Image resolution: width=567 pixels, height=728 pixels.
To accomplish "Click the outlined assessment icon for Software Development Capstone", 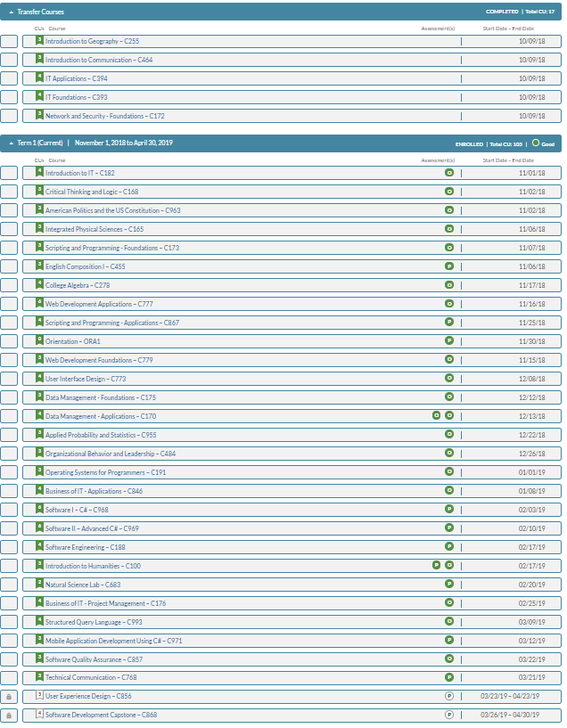I will pyautogui.click(x=449, y=715).
